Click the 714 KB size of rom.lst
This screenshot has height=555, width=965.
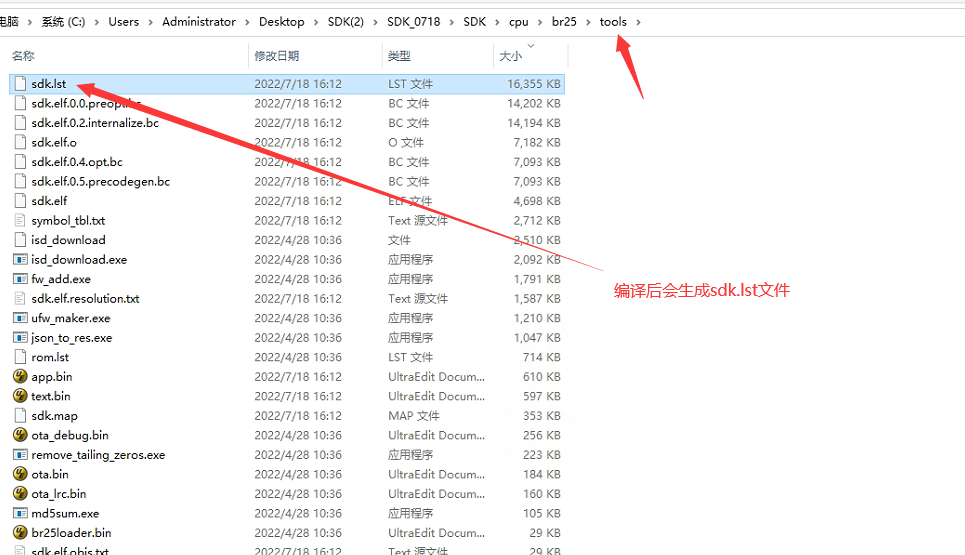click(542, 357)
